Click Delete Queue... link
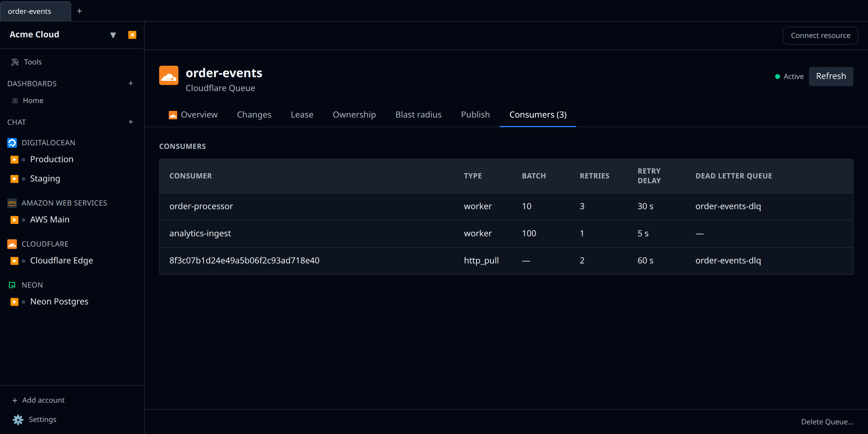The width and height of the screenshot is (868, 434). [x=827, y=422]
